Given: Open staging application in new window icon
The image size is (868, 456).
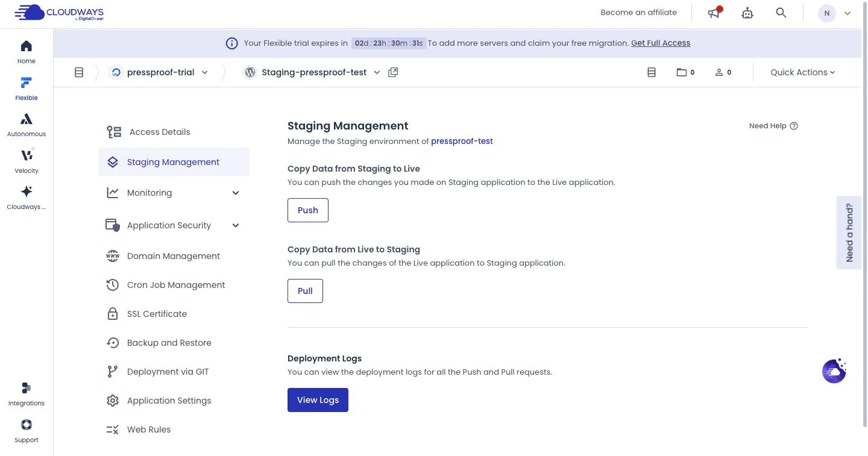Looking at the screenshot, I should coord(393,72).
